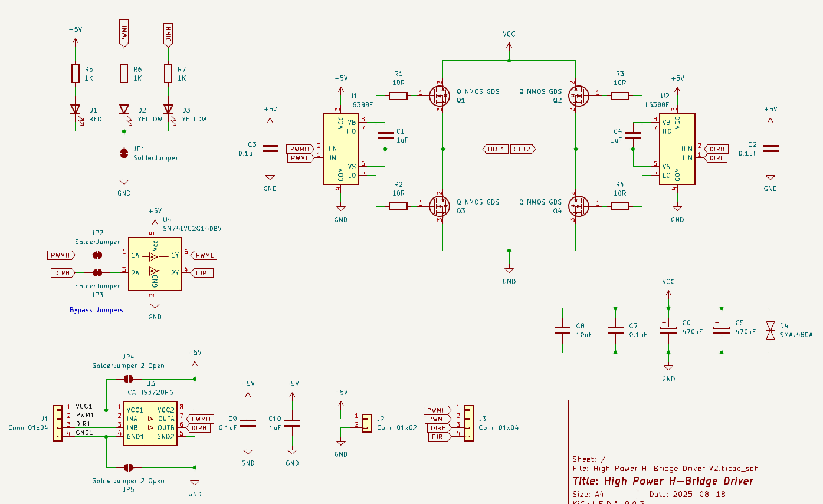
Task: Click the 'Bypass Jumpers' text note
Action: [x=96, y=310]
